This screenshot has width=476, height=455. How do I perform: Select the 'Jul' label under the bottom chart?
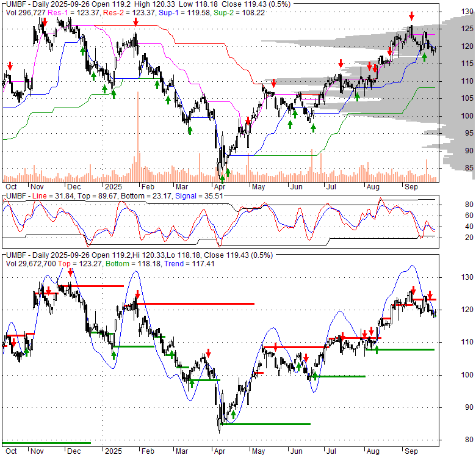(331, 451)
